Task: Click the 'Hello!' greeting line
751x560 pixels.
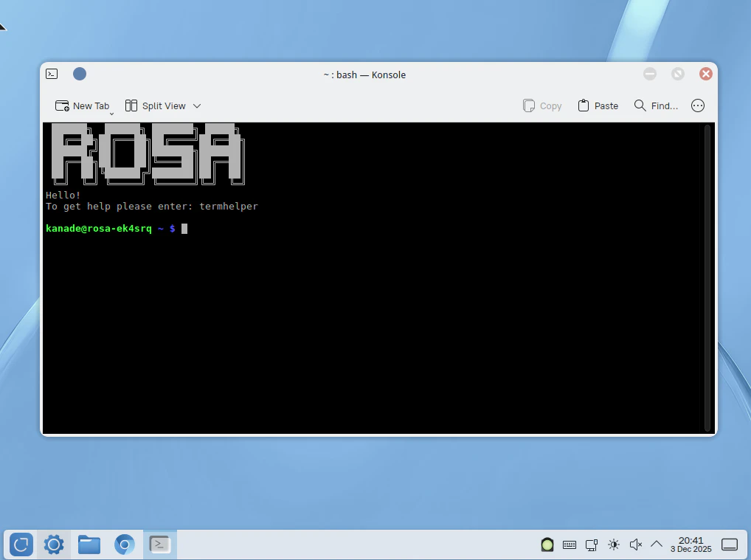Action: [63, 195]
